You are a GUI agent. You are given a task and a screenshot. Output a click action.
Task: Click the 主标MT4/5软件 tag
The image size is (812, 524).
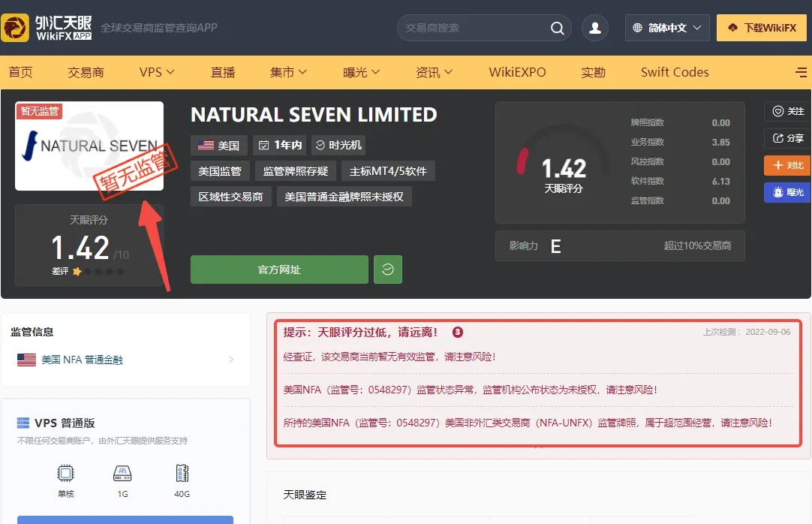(x=388, y=171)
